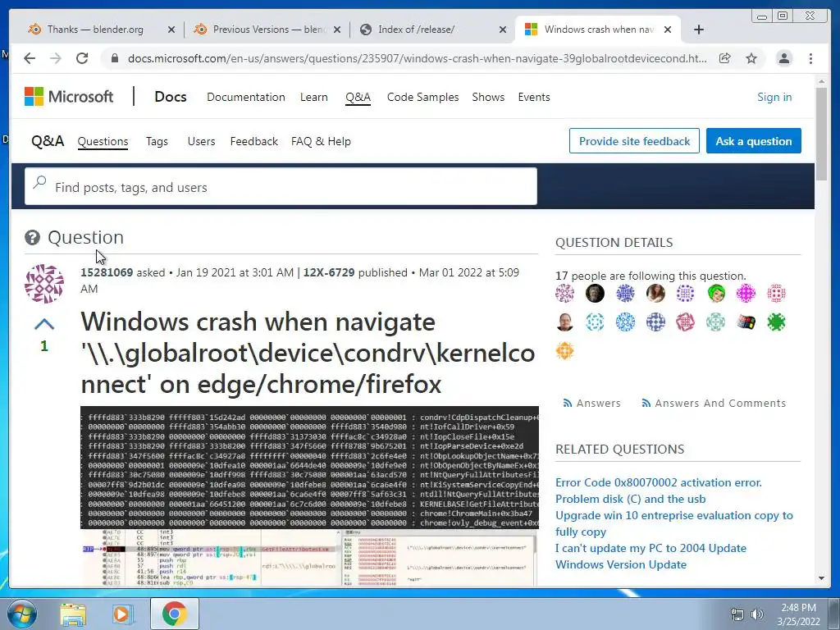This screenshot has width=840, height=630.
Task: Open Windows Media Player from the taskbar
Action: (x=121, y=614)
